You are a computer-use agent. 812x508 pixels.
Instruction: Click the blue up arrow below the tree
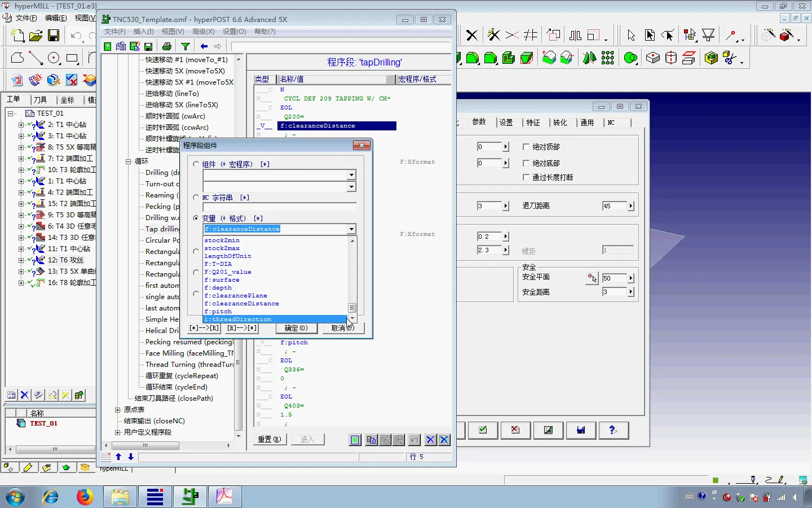pos(118,457)
